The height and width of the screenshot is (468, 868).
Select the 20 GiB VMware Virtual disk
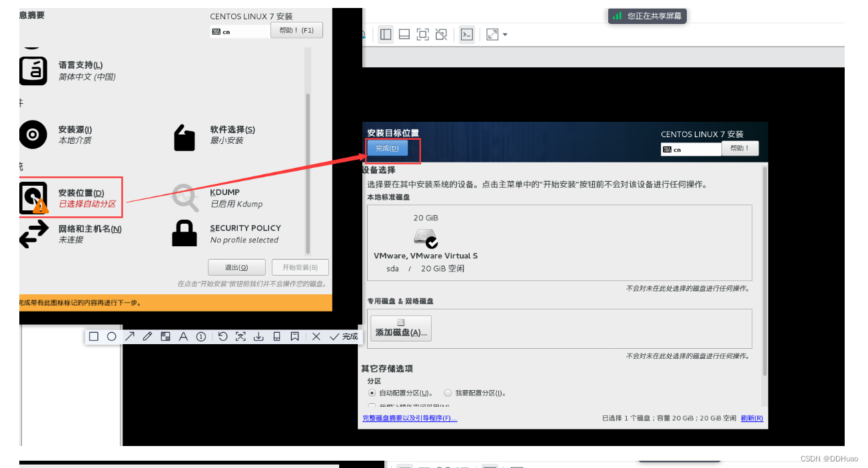(426, 243)
